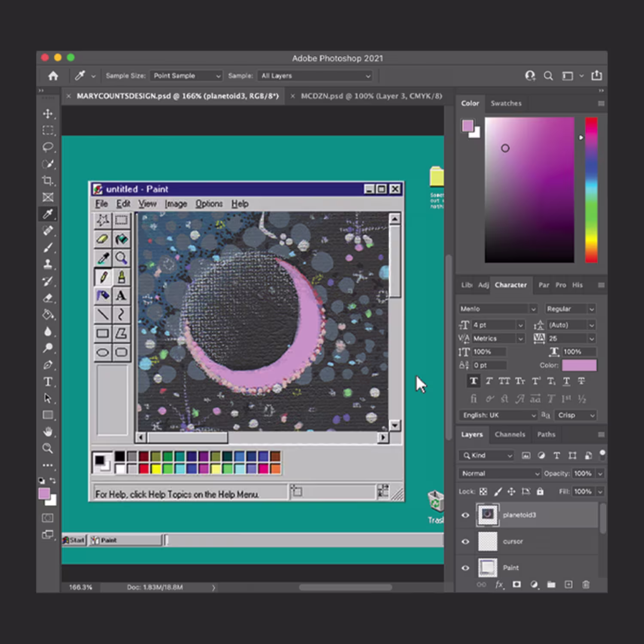
Task: Open the Sample Size dropdown
Action: point(186,76)
